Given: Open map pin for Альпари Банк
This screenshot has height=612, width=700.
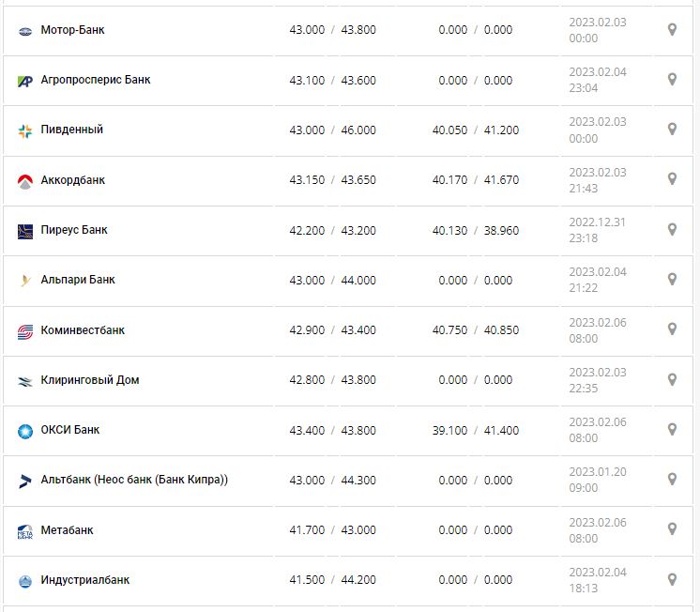Looking at the screenshot, I should [672, 280].
